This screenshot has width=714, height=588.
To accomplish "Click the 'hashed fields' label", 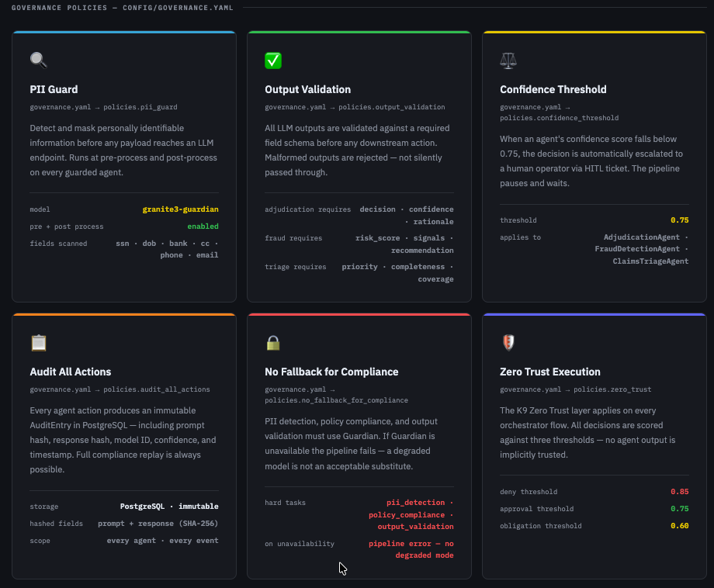I will 57,524.
